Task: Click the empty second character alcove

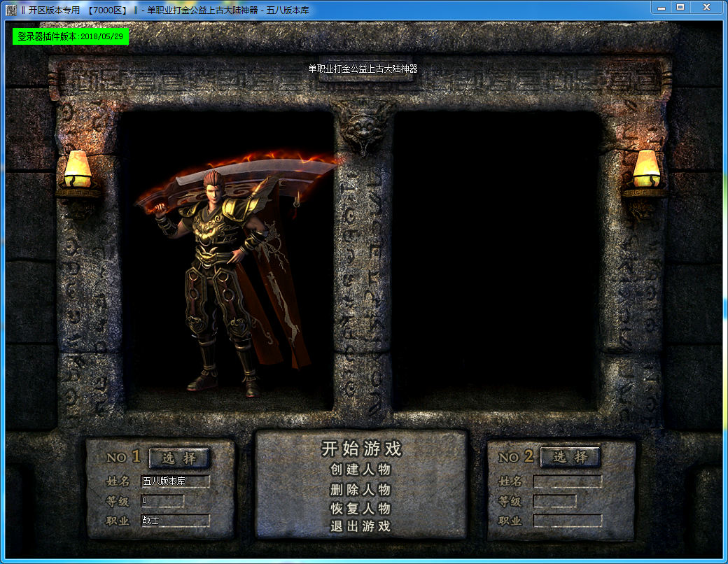Action: pos(496,260)
